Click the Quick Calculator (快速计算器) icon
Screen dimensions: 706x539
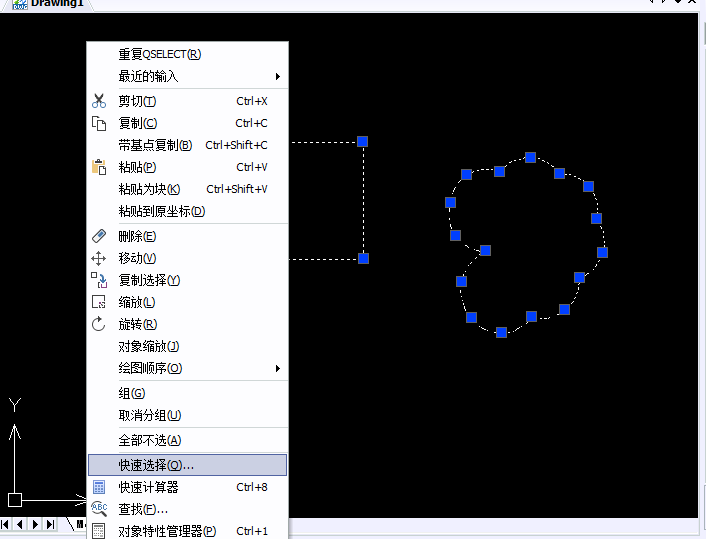tap(99, 487)
